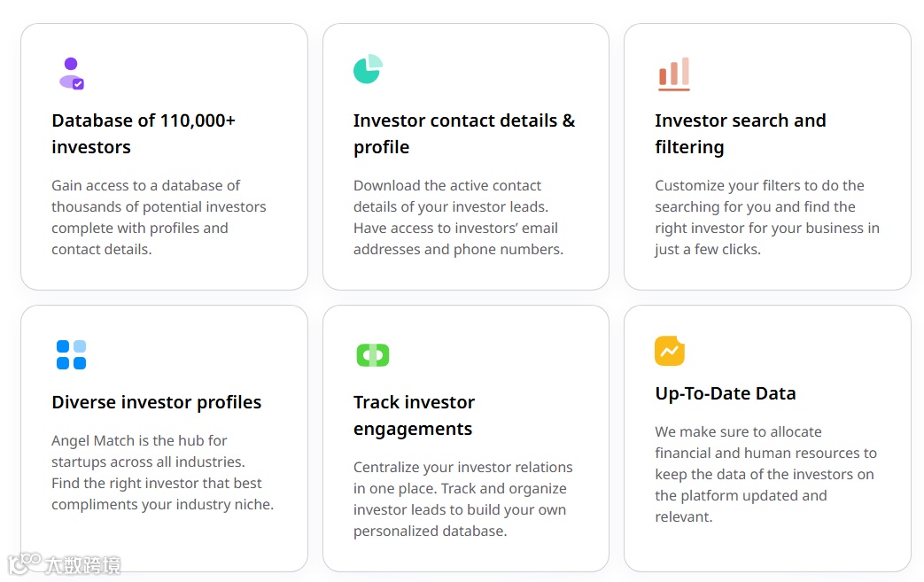This screenshot has width=924, height=582.
Task: Open the 'Track investor engagements' title
Action: tap(414, 415)
